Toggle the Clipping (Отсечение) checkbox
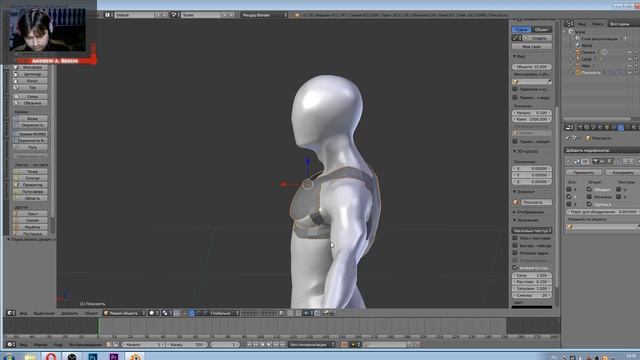This screenshot has width=640, height=360. 589,196
